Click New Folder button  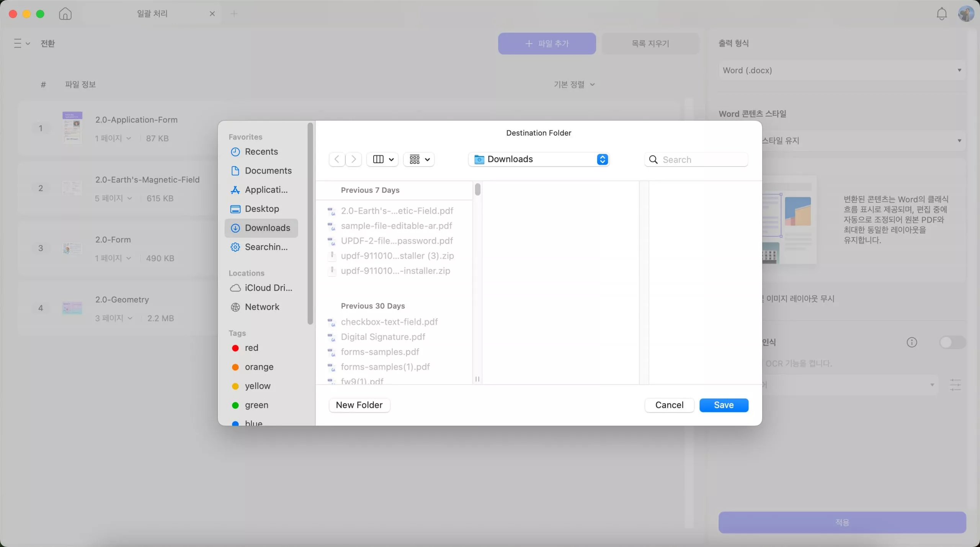click(x=359, y=405)
